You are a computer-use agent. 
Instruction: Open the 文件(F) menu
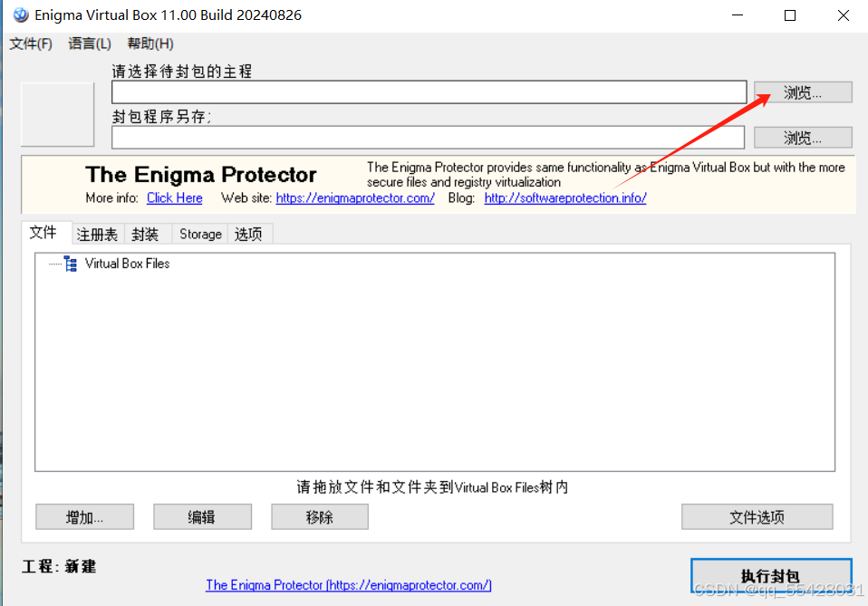(x=31, y=43)
